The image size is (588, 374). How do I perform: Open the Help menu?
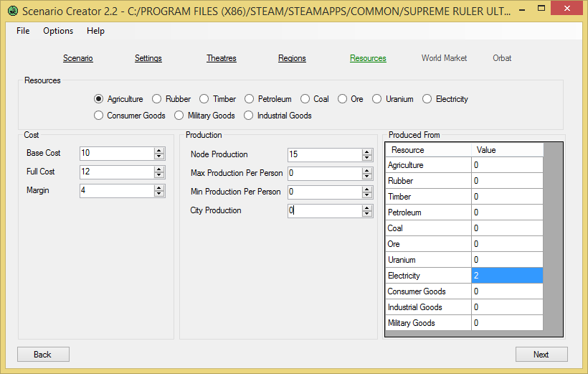[95, 31]
